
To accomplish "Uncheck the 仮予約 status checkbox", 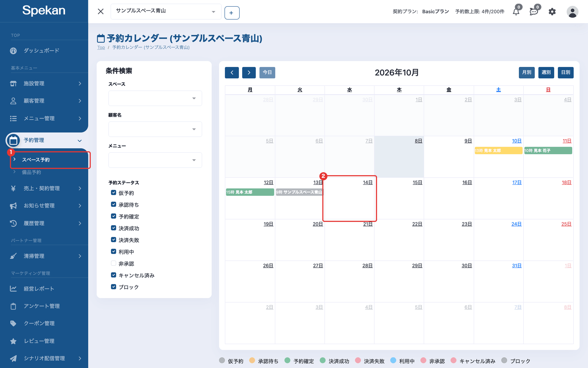I will tap(114, 192).
